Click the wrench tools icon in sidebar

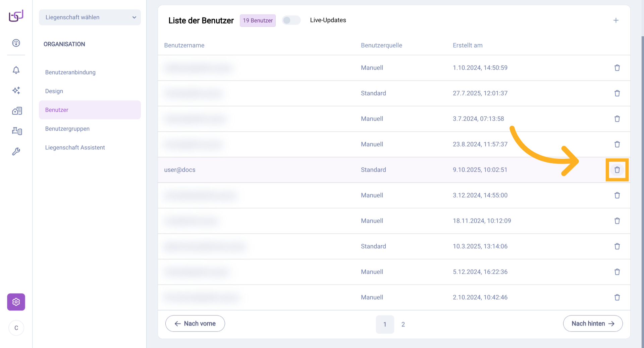point(16,151)
